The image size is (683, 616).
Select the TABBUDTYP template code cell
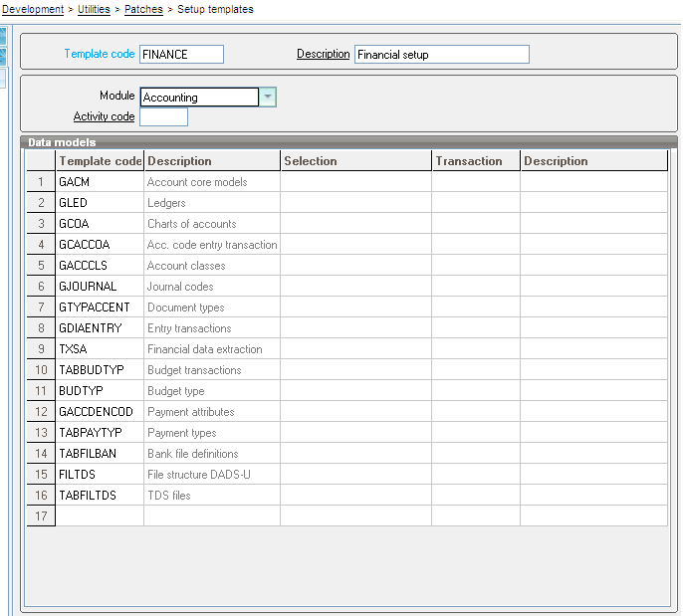coord(100,369)
